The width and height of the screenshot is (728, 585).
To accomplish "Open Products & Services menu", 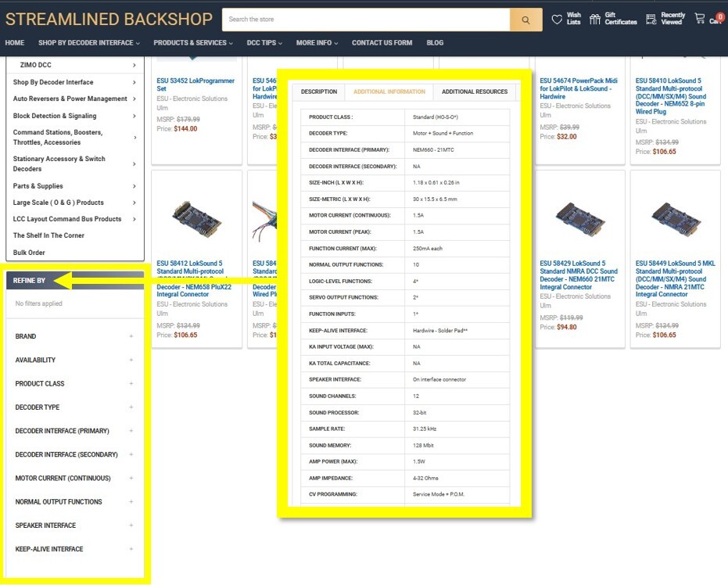I will [193, 43].
